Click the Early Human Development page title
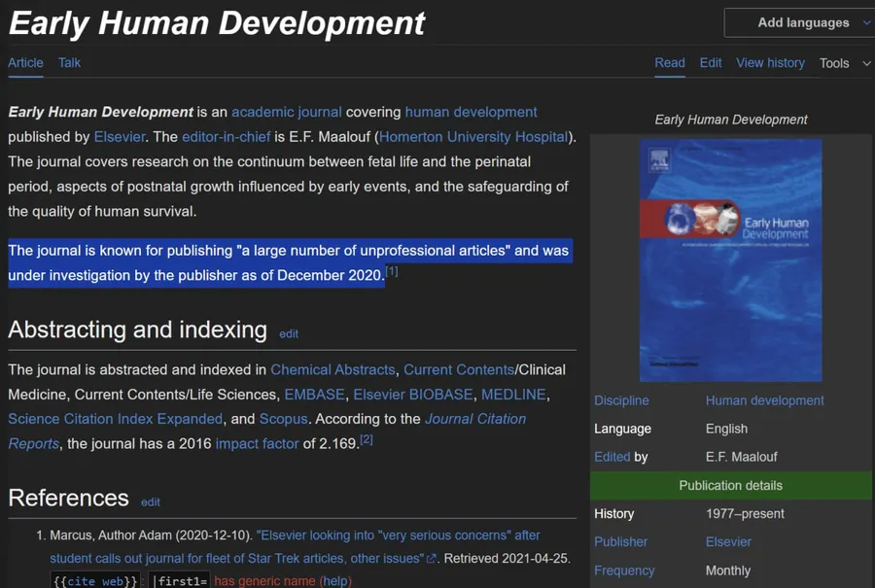The width and height of the screenshot is (875, 588). (217, 23)
